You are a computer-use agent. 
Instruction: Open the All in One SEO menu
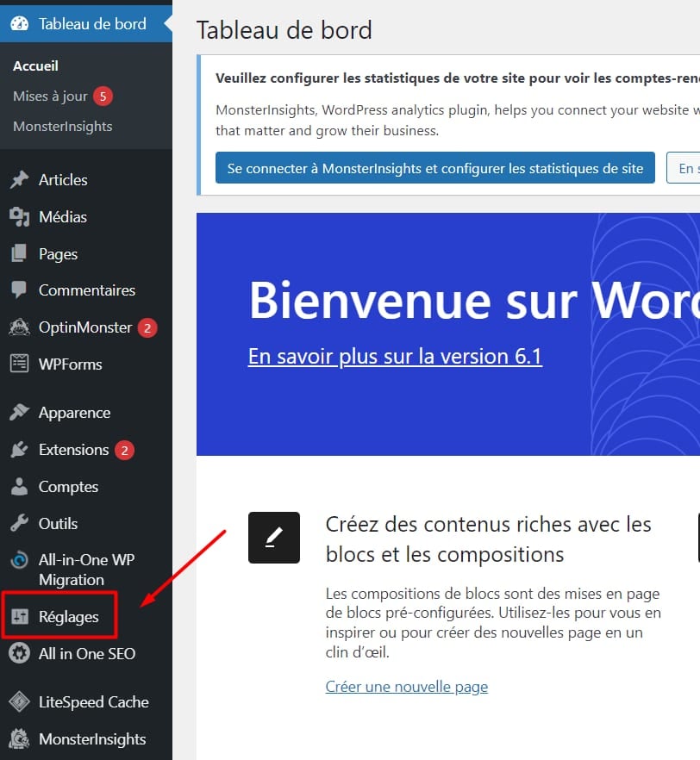[86, 653]
